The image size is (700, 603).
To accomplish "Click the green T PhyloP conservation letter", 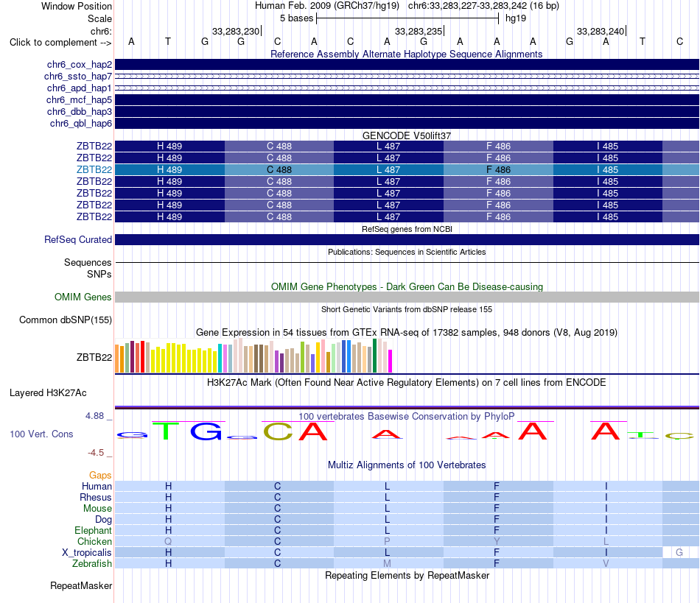I will (166, 431).
